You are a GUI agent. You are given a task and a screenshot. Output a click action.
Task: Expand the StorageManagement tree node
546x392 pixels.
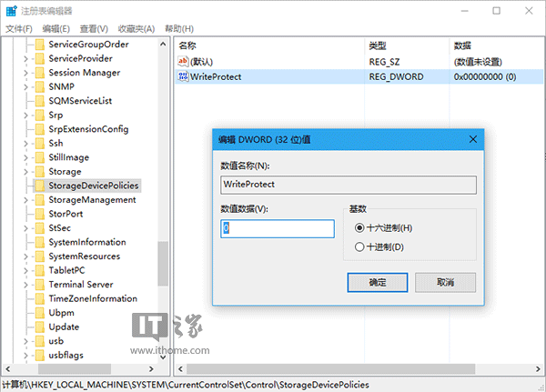[25, 200]
